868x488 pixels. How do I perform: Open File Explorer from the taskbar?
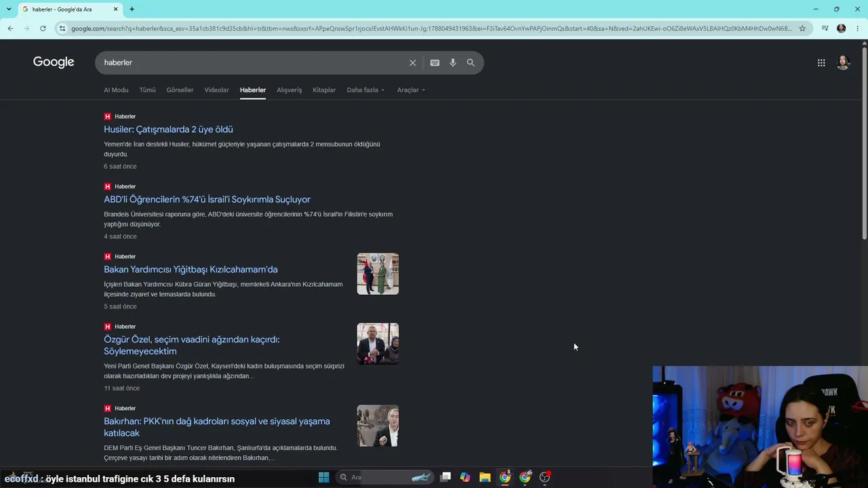point(485,477)
